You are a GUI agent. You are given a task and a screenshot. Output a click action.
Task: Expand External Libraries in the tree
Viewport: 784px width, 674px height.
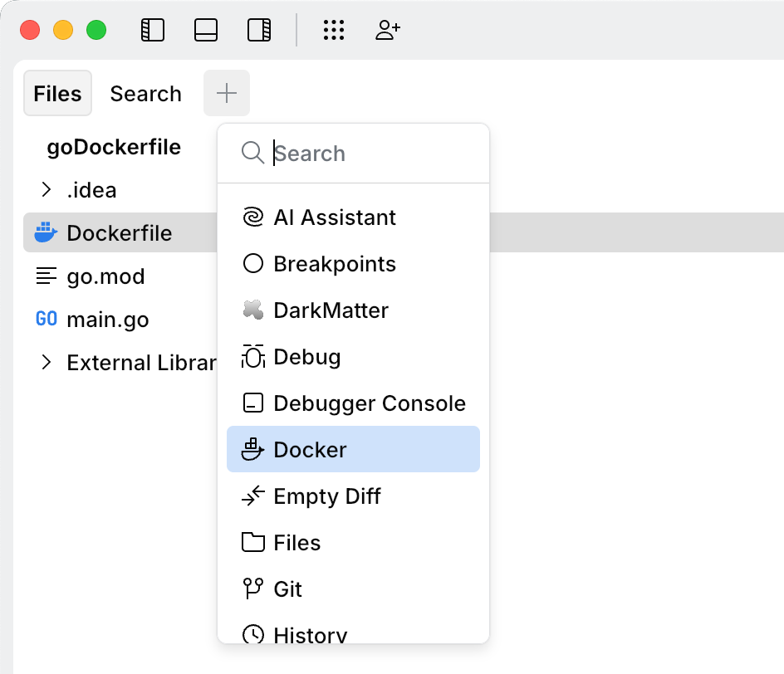pos(47,363)
